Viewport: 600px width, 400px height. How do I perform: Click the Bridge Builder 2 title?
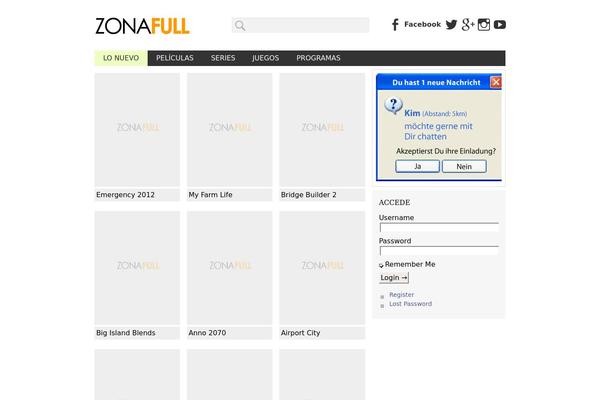308,195
